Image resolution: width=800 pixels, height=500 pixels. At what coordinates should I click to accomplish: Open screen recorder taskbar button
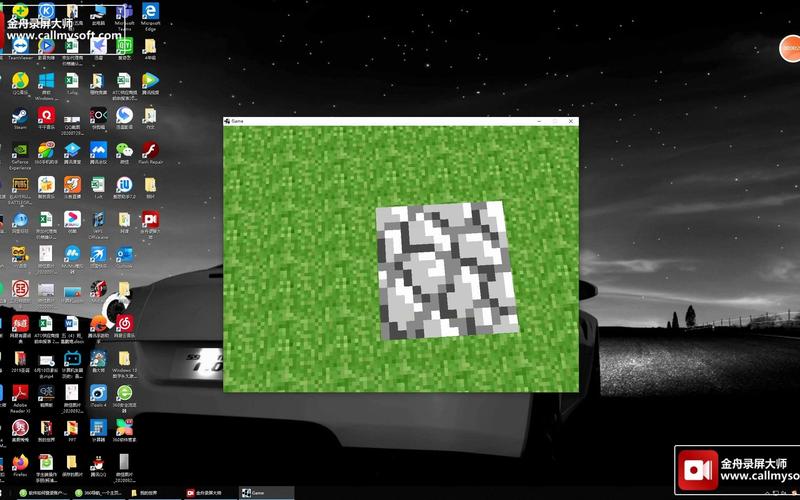(x=211, y=493)
